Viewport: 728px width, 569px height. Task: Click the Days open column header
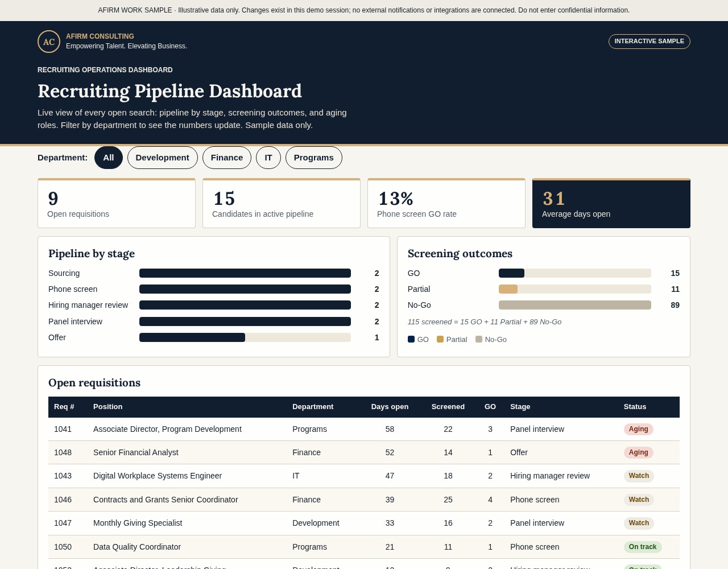(390, 407)
